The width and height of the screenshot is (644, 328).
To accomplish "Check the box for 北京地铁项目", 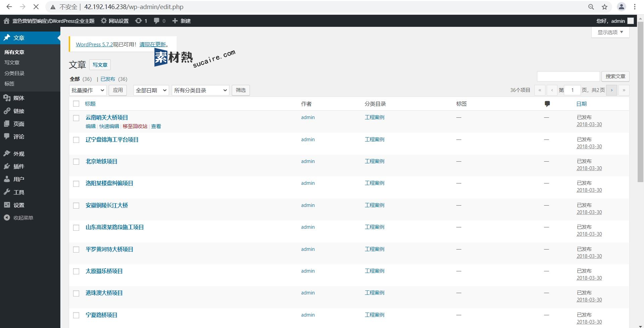I will [76, 162].
